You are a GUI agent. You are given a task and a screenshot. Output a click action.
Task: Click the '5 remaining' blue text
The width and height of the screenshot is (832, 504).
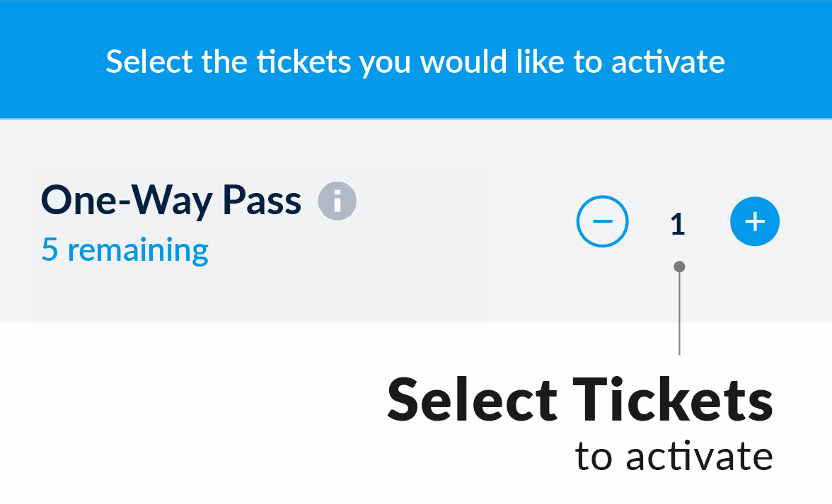click(125, 250)
